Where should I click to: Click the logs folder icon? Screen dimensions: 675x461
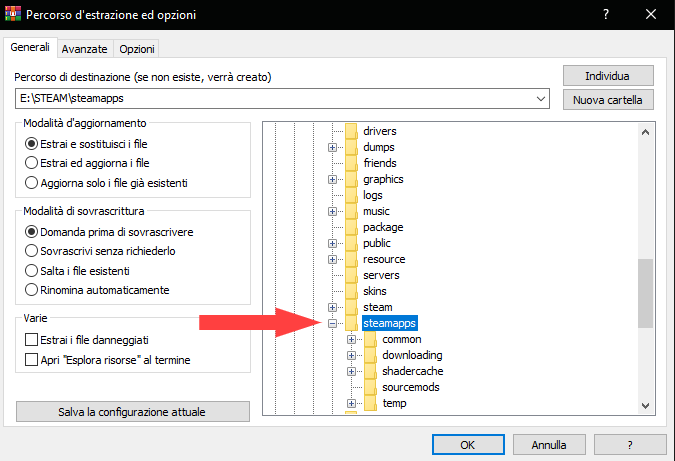point(350,195)
